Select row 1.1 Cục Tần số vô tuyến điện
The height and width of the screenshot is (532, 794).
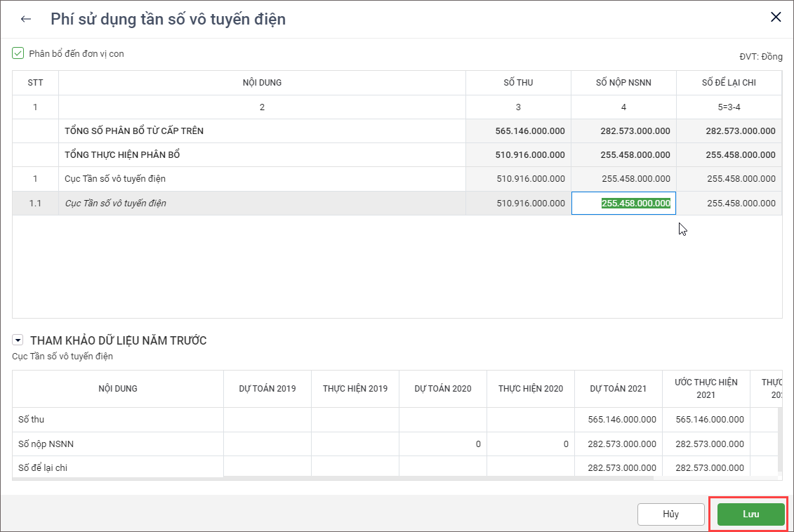point(115,204)
